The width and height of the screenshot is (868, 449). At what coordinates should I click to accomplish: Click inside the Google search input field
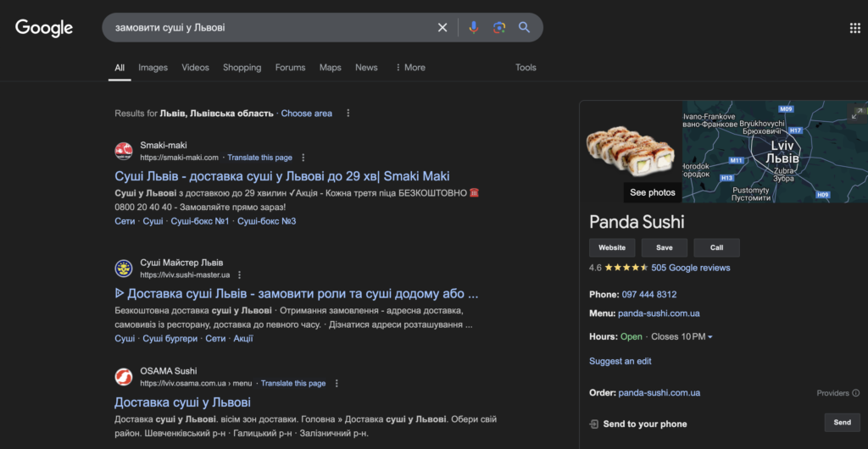coord(271,28)
